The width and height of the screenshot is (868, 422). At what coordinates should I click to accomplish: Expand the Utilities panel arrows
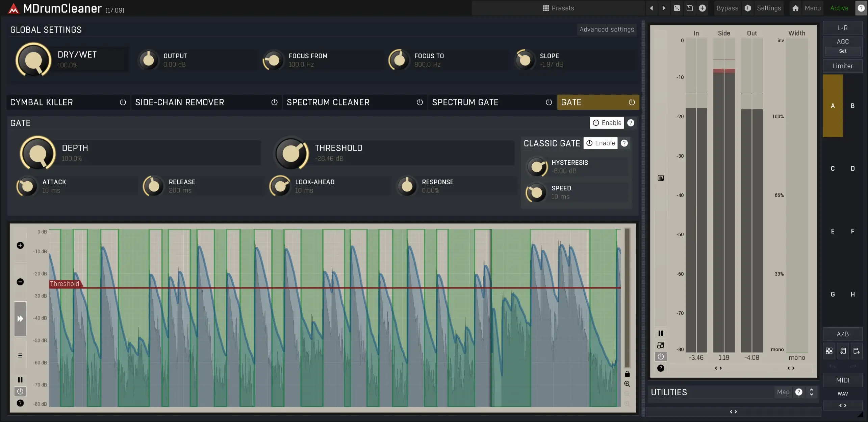tap(811, 392)
